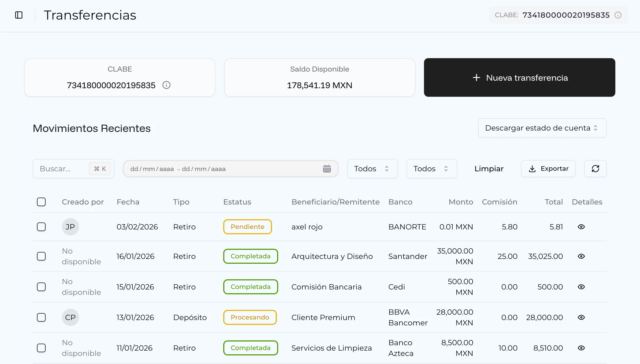This screenshot has height=364, width=640.
Task: Click the info icon beside the header CLABE
Action: pos(618,15)
